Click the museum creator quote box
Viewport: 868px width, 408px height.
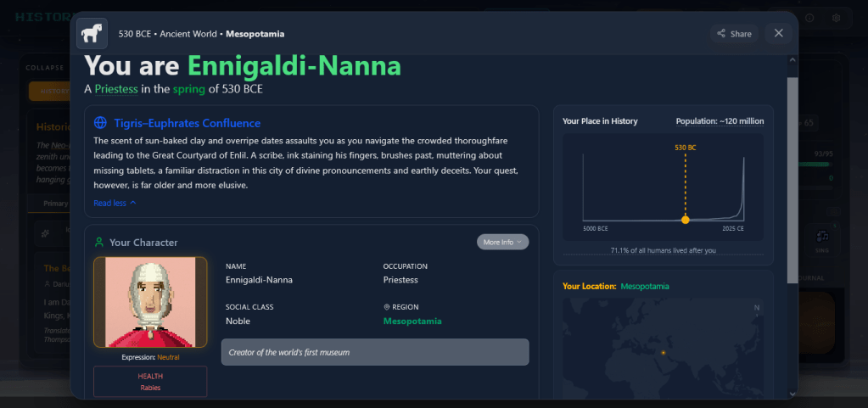coord(374,352)
